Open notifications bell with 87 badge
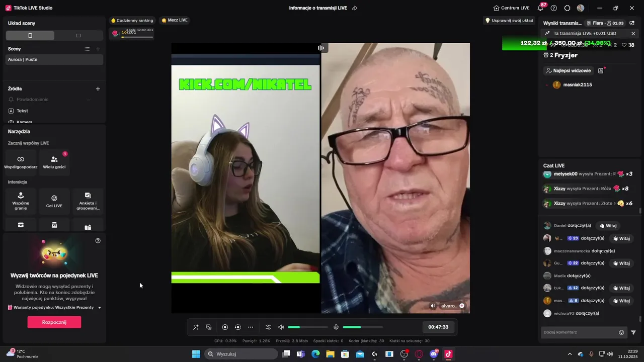Image resolution: width=644 pixels, height=362 pixels. (x=541, y=8)
